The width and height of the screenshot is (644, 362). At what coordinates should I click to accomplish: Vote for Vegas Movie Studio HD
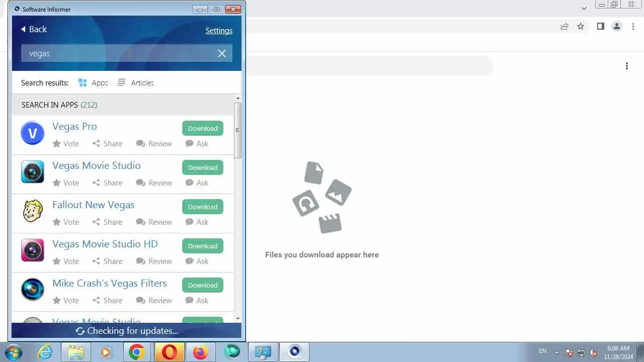click(66, 261)
